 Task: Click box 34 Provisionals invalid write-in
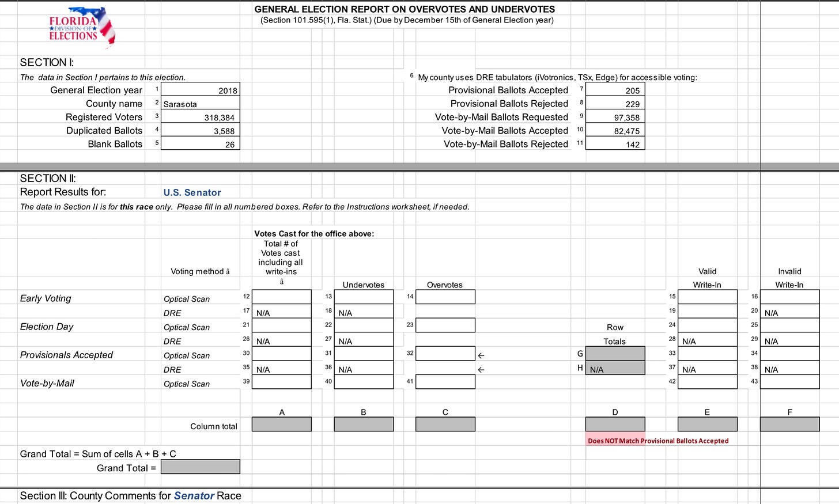click(x=789, y=353)
